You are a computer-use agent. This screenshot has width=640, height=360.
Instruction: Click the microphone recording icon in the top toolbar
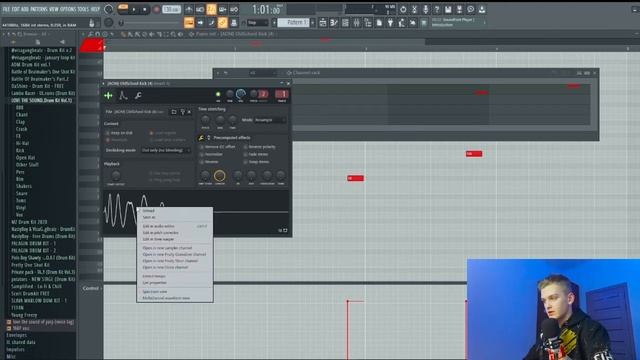point(425,9)
